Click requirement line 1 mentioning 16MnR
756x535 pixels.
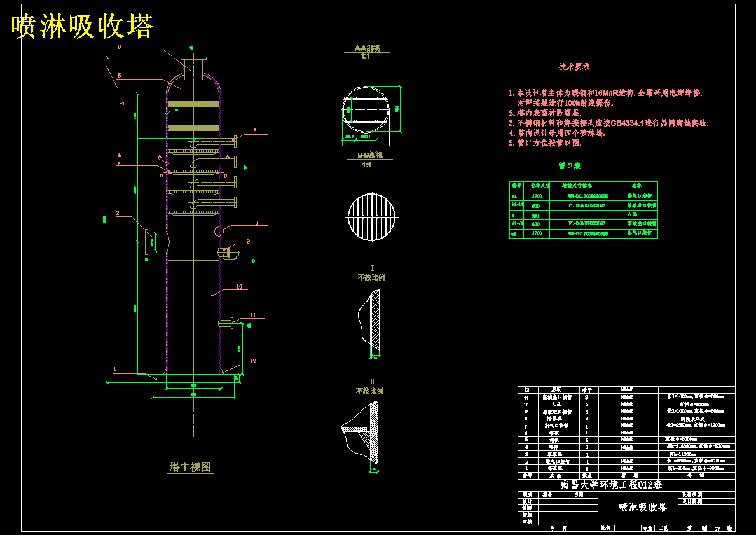click(x=605, y=93)
